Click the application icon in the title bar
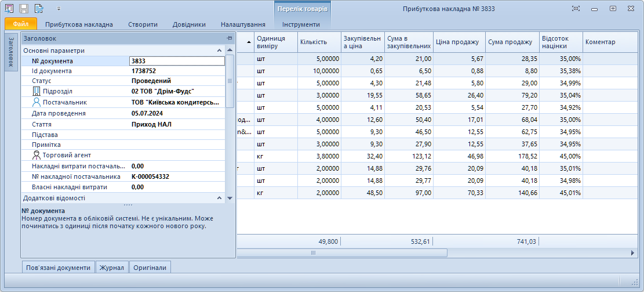 pyautogui.click(x=9, y=9)
